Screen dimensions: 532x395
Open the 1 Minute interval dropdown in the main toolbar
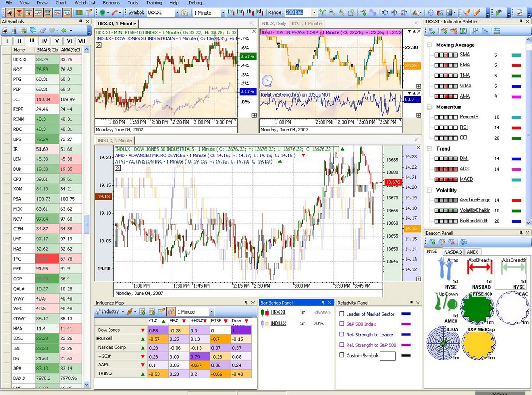point(223,13)
